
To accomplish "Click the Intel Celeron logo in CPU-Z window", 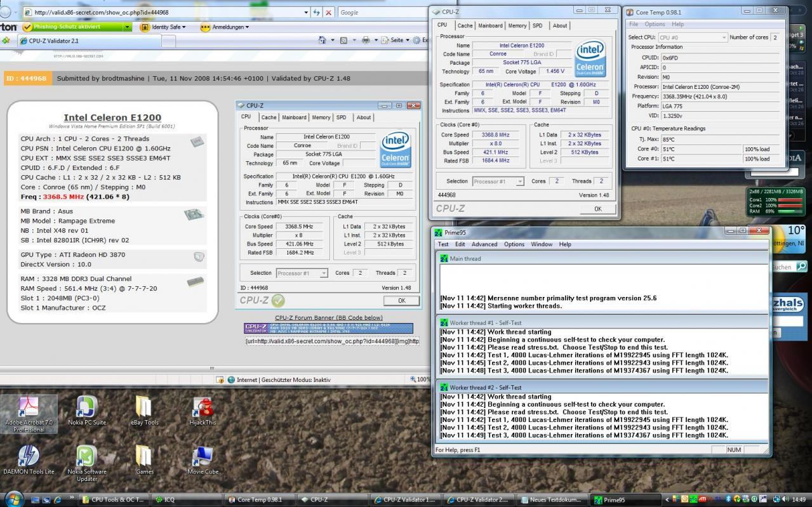I will [x=590, y=59].
